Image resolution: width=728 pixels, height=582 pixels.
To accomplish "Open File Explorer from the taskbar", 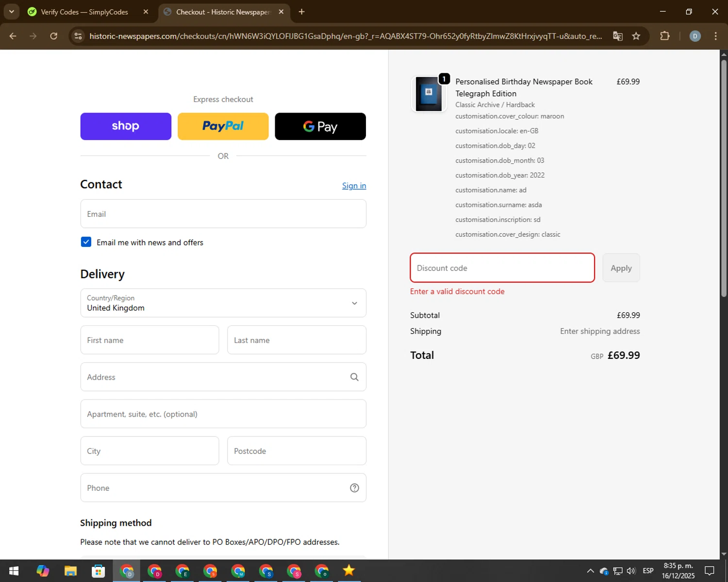I will point(70,571).
